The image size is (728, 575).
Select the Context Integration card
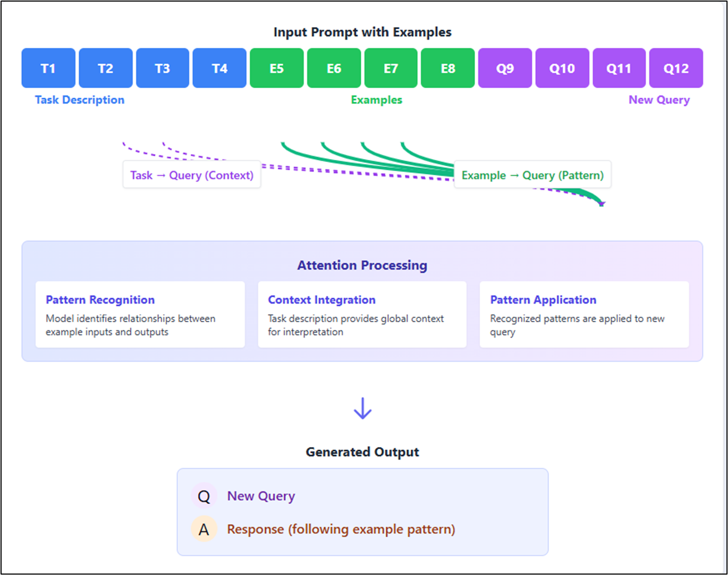(x=362, y=315)
